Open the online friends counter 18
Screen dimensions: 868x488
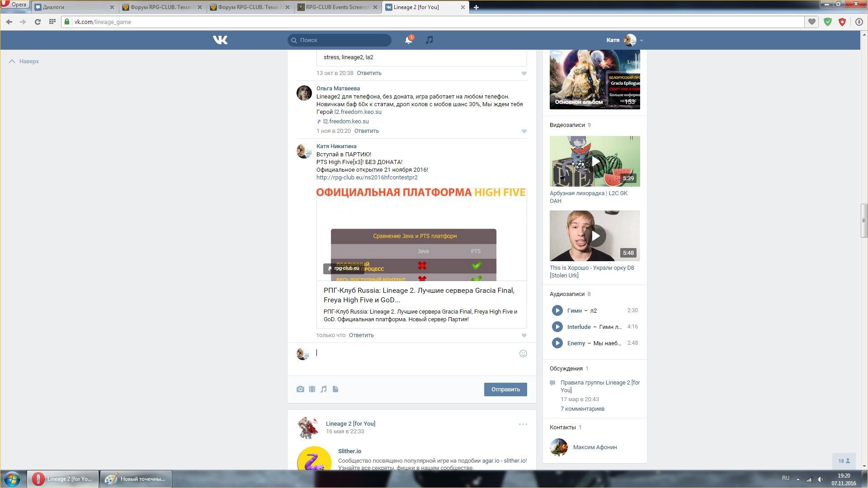pyautogui.click(x=844, y=461)
